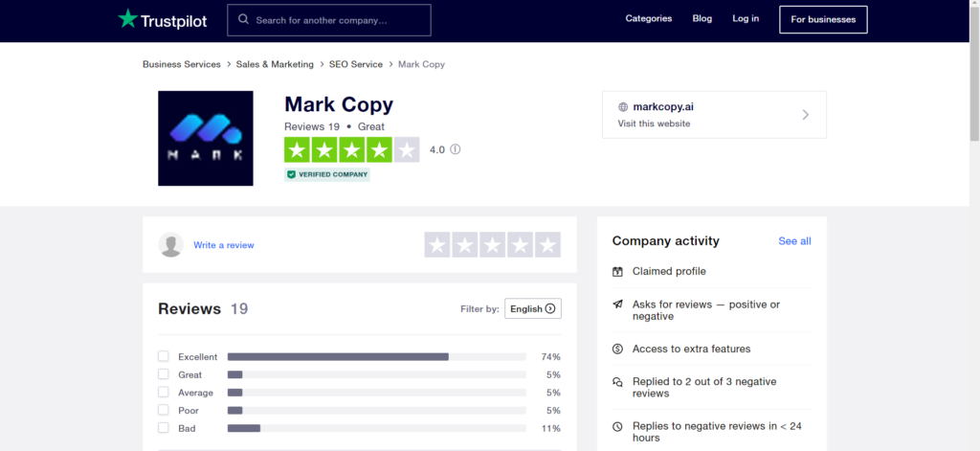This screenshot has height=451, width=980.
Task: Check the Poor filter checkbox
Action: [163, 410]
